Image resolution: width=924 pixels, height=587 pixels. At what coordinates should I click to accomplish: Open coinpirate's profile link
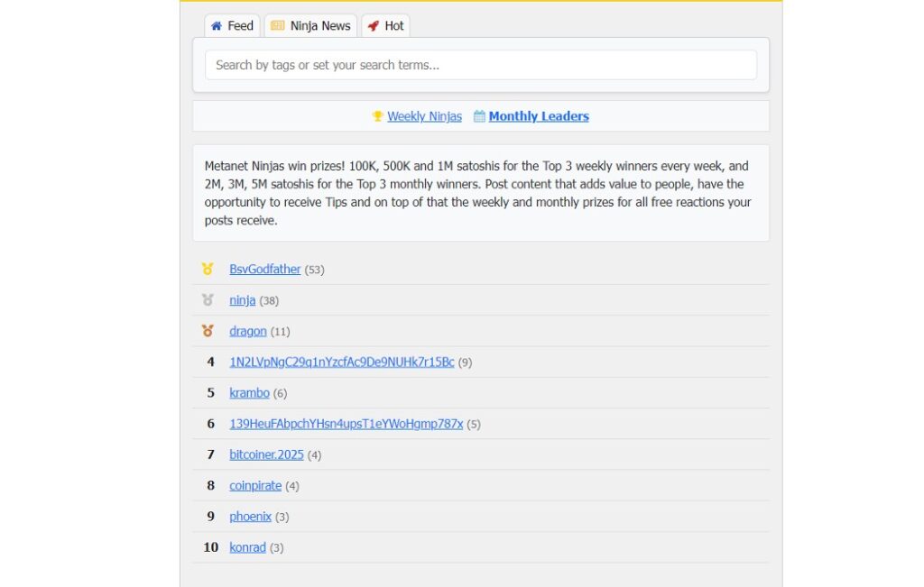tap(255, 485)
